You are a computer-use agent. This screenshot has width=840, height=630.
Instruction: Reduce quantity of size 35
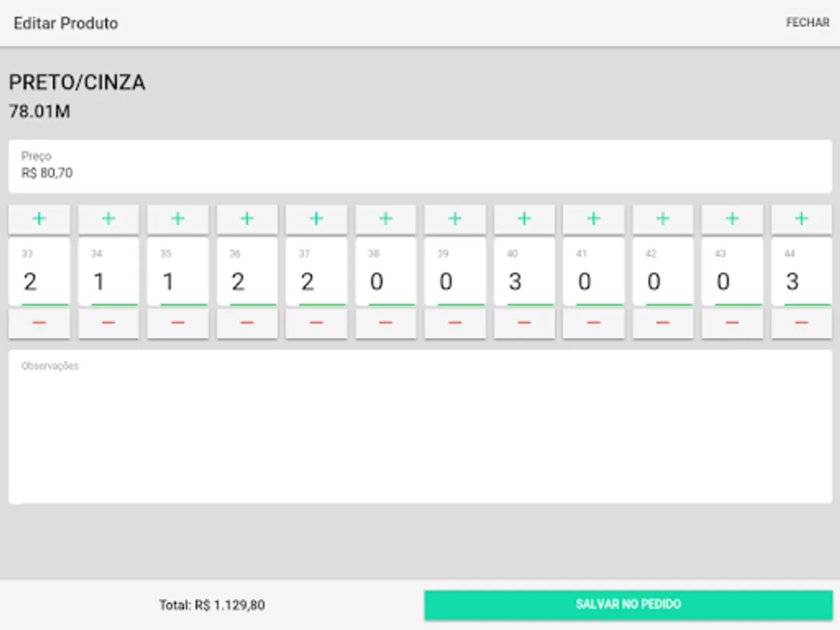(x=178, y=323)
